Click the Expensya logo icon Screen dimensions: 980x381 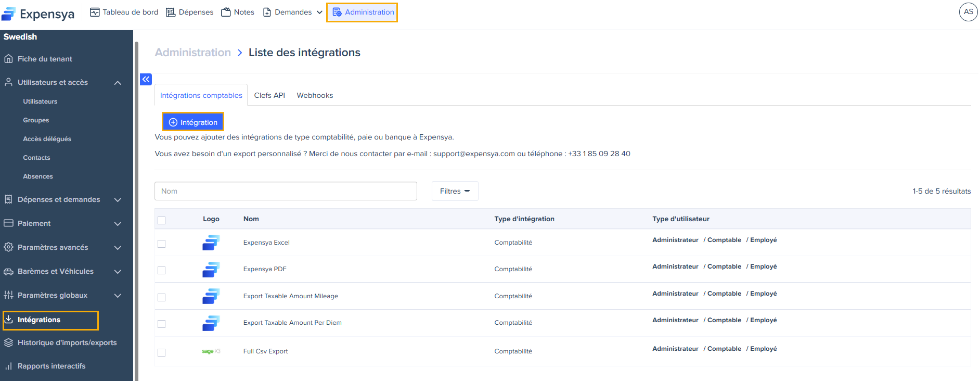tap(9, 14)
